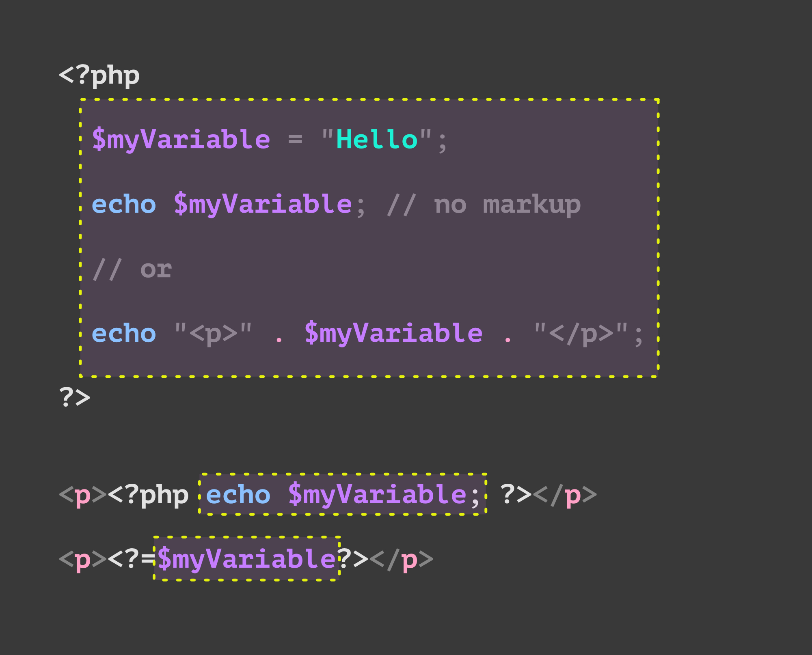Image resolution: width=812 pixels, height=655 pixels.
Task: Click the opening <?php tag at top
Action: pos(99,75)
